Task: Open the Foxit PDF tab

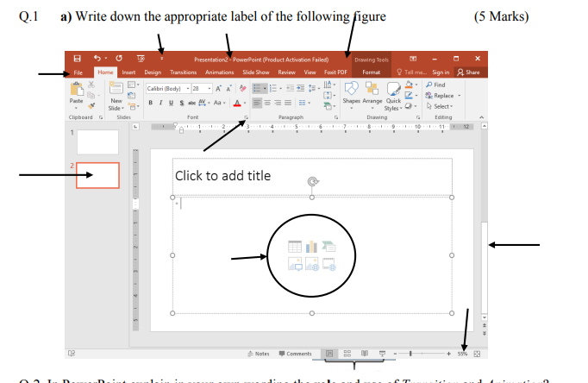Action: [x=335, y=72]
